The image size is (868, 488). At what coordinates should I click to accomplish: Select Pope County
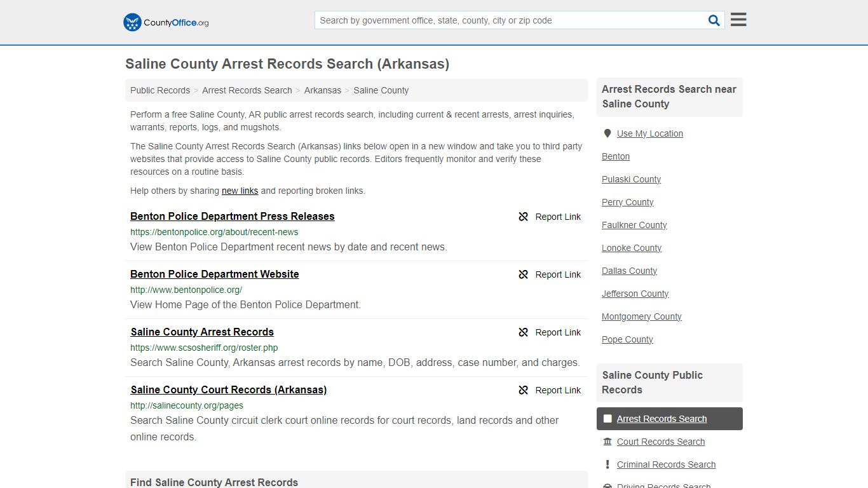tap(627, 339)
